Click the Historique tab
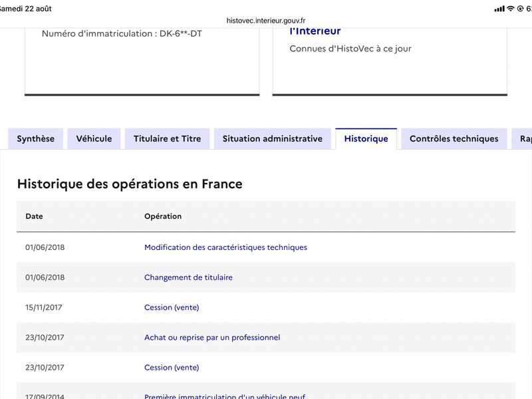 tap(366, 138)
